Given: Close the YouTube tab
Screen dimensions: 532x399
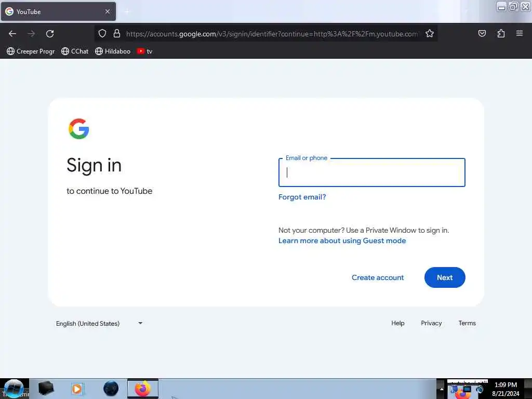Looking at the screenshot, I should [x=108, y=11].
